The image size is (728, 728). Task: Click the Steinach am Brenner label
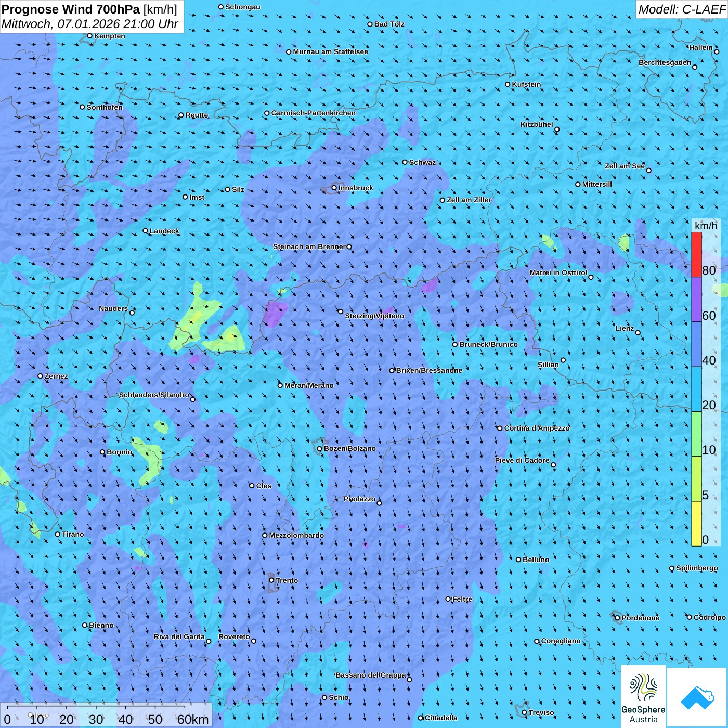309,246
